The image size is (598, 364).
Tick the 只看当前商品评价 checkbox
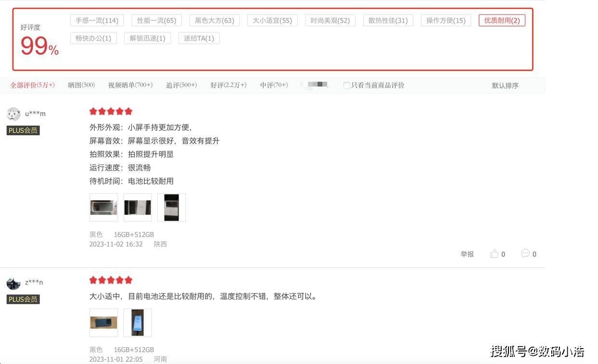coord(346,85)
